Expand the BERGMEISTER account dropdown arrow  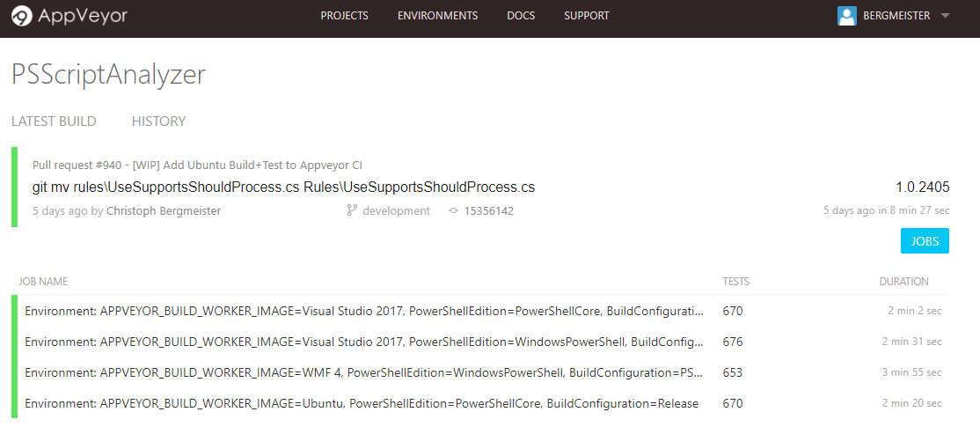pyautogui.click(x=945, y=16)
